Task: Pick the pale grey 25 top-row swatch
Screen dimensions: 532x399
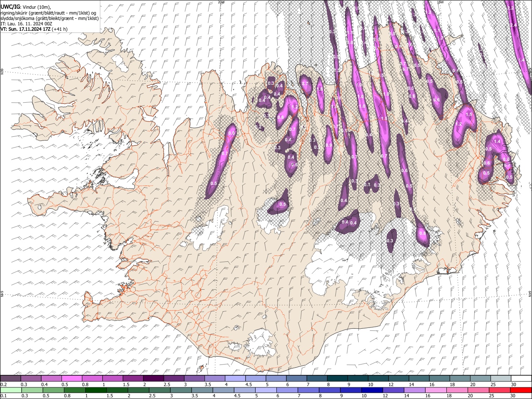Action: coord(500,378)
